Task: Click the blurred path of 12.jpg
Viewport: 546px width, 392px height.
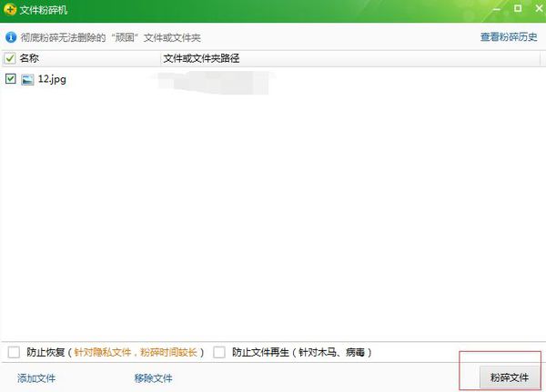Action: pos(214,82)
